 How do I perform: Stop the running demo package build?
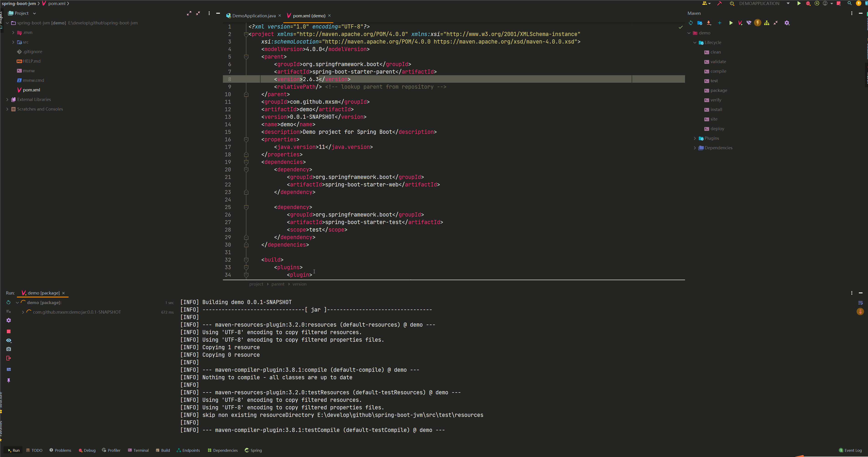9,331
